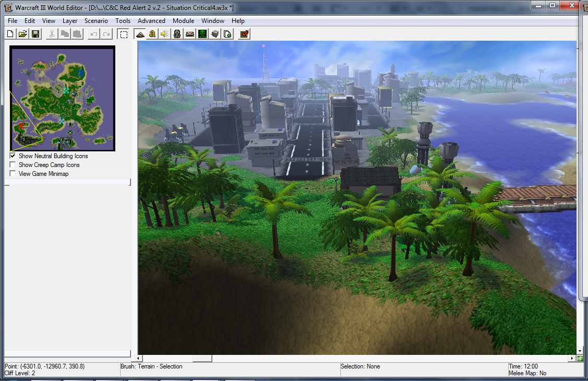Image resolution: width=588 pixels, height=381 pixels.
Task: Click the 'Brush: Terrain - Selection' status text
Action: (151, 366)
